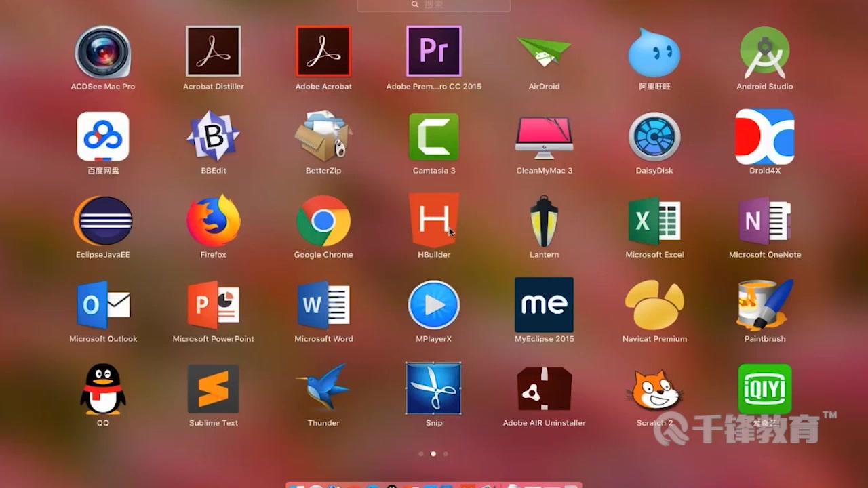The image size is (868, 488).
Task: Launch Paintbrush
Action: pos(765,305)
